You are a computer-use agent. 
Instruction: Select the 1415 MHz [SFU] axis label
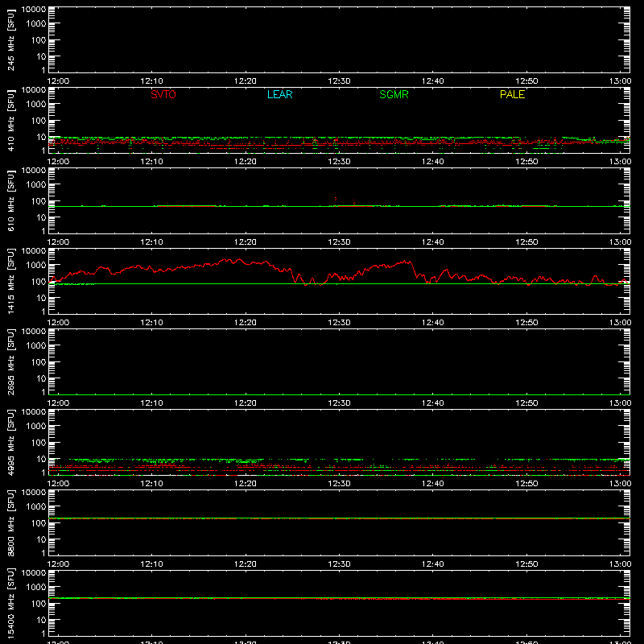click(x=10, y=281)
